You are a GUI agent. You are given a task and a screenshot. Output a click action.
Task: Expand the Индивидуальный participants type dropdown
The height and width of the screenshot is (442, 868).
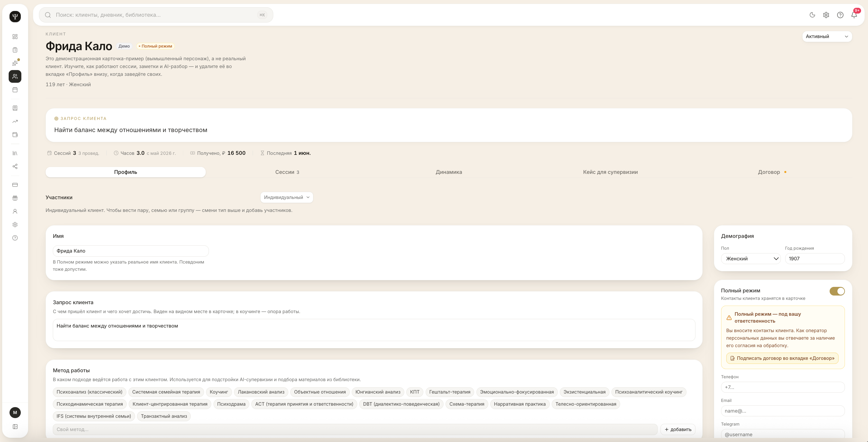[x=287, y=197]
